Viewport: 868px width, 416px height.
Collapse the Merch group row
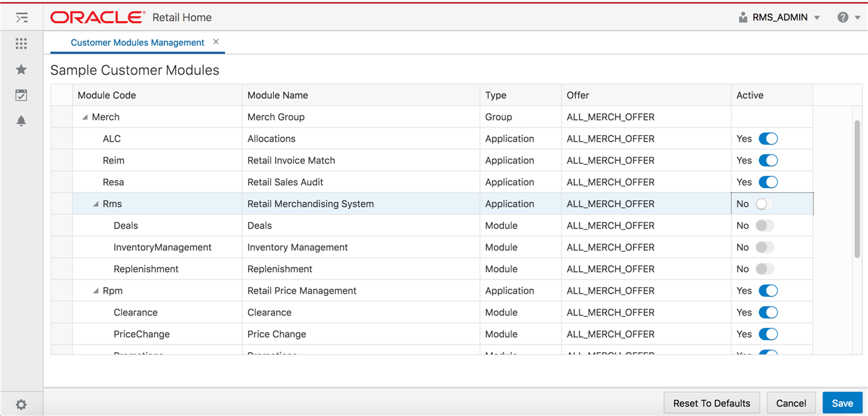tap(84, 117)
